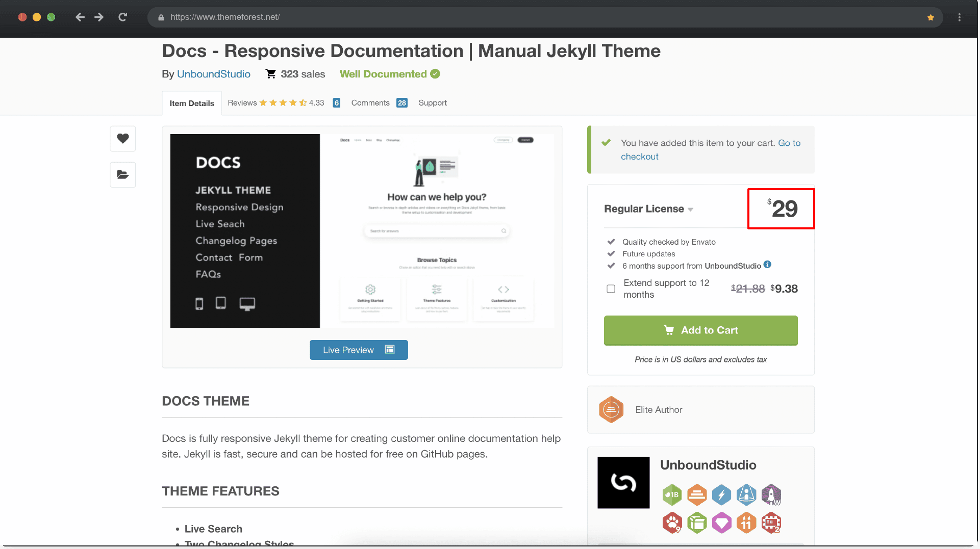This screenshot has height=549, width=980.
Task: Add item to collection via folder icon
Action: tap(123, 175)
